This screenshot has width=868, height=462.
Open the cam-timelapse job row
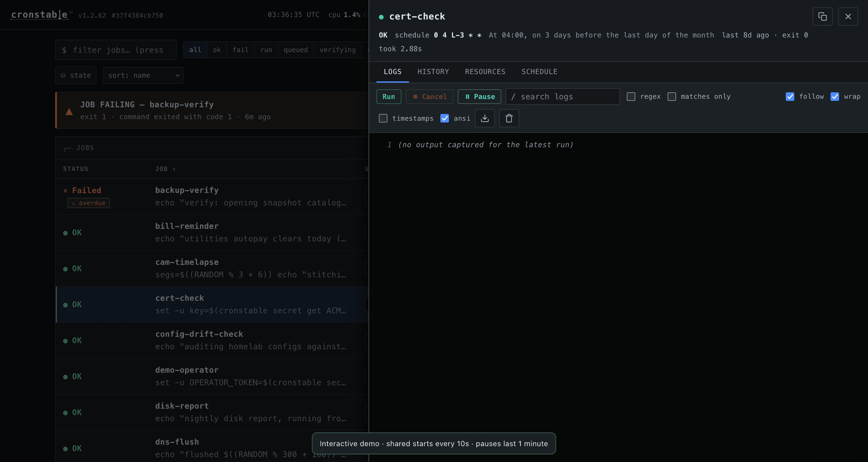pyautogui.click(x=212, y=268)
